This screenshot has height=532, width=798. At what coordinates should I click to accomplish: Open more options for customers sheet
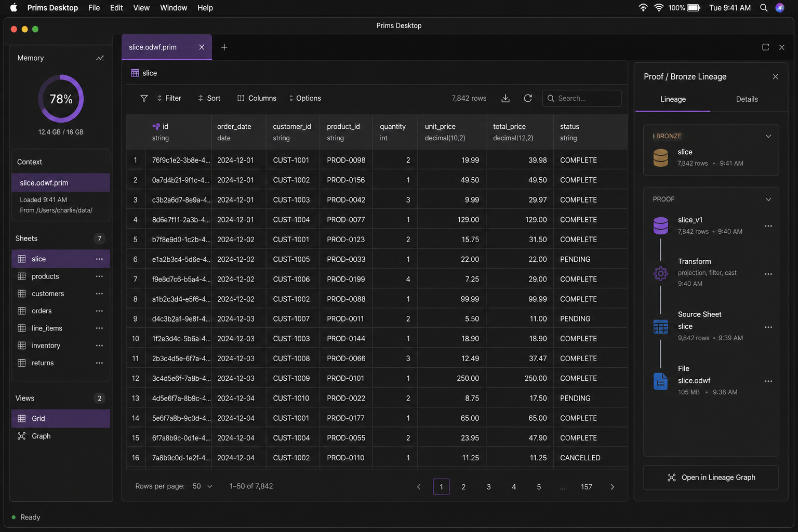pyautogui.click(x=99, y=294)
